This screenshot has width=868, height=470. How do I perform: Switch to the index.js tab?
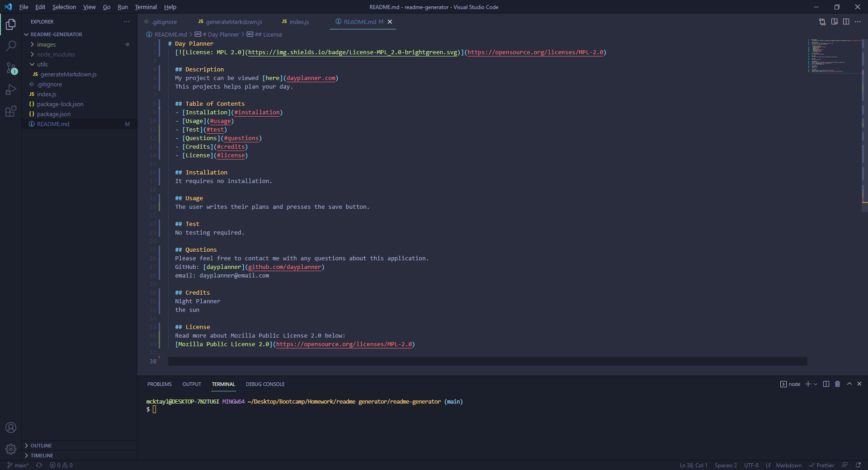(298, 22)
